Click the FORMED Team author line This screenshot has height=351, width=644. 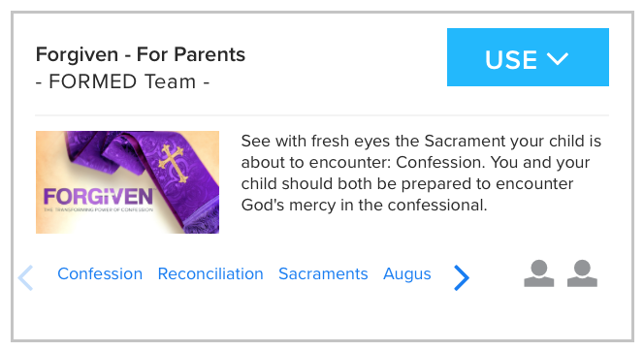[122, 81]
